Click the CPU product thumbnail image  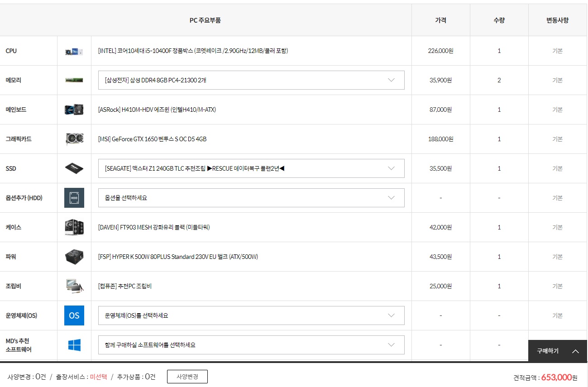point(74,51)
